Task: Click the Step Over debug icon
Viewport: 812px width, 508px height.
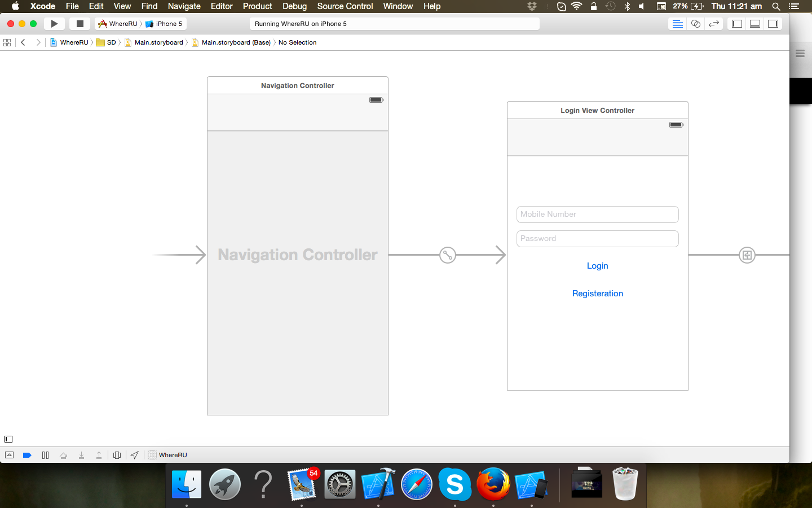Action: (x=63, y=455)
